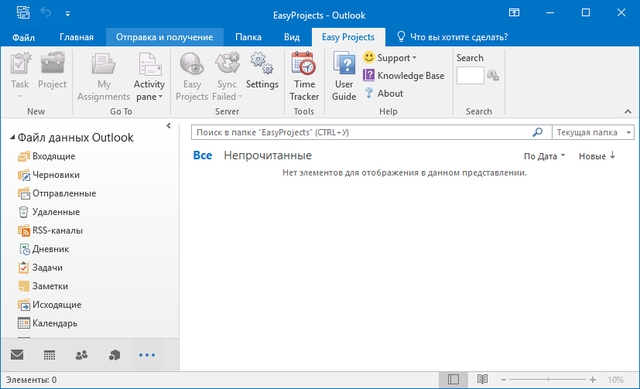Open Ribbon Display Options button
Viewport: 640px width, 389px height.
pyautogui.click(x=514, y=13)
